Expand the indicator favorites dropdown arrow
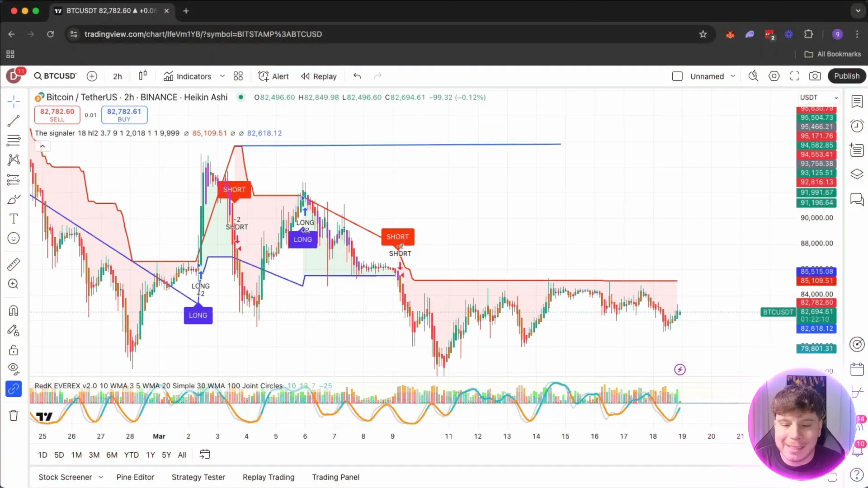This screenshot has height=488, width=868. 222,76
